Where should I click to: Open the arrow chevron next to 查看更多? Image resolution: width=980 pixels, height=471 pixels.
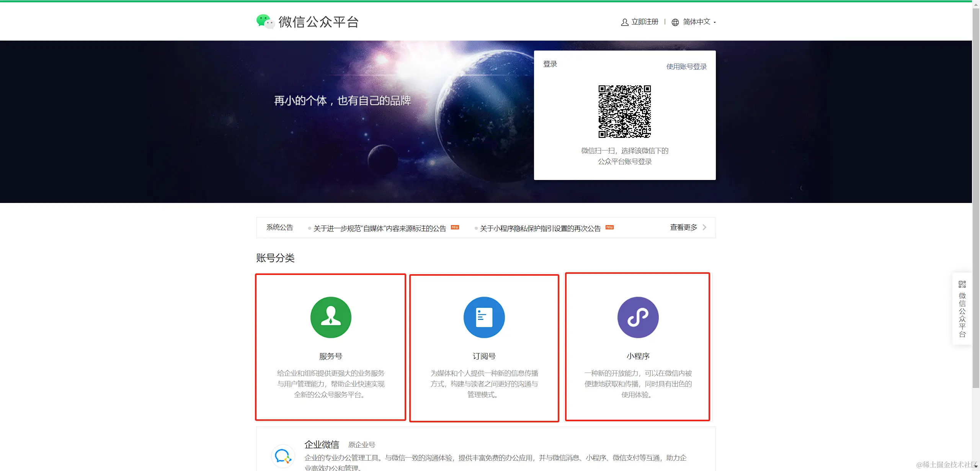704,227
